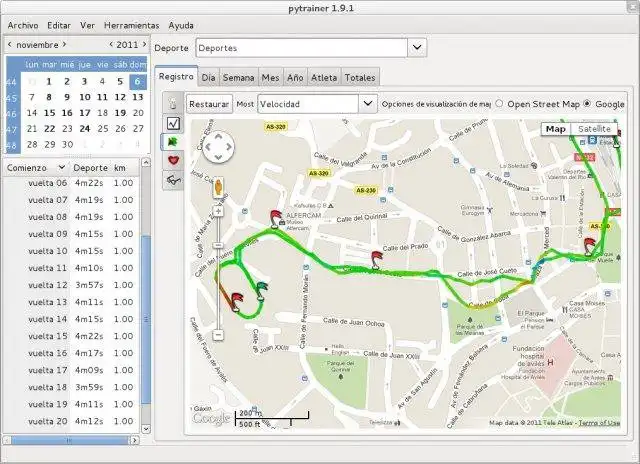Select the vuelta 20 lap row
This screenshot has width=640, height=464.
[x=71, y=421]
